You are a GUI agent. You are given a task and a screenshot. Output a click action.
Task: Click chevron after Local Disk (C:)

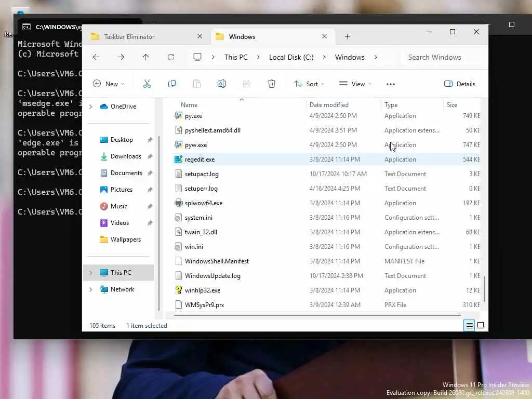coord(324,57)
